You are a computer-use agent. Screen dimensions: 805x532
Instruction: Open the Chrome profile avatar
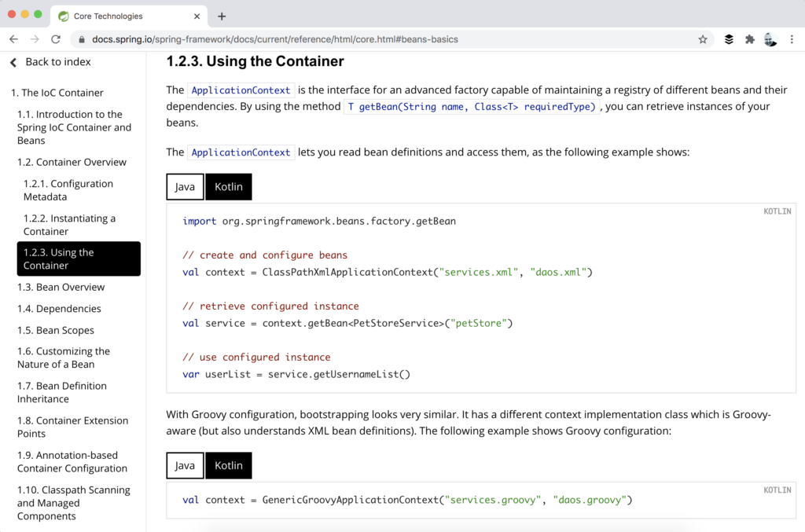click(x=770, y=39)
